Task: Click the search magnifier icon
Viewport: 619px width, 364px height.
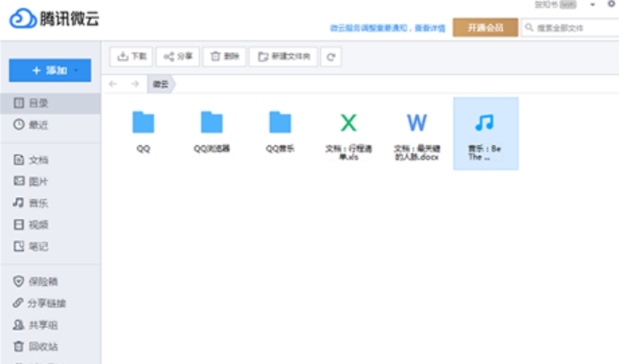Action: click(x=529, y=28)
